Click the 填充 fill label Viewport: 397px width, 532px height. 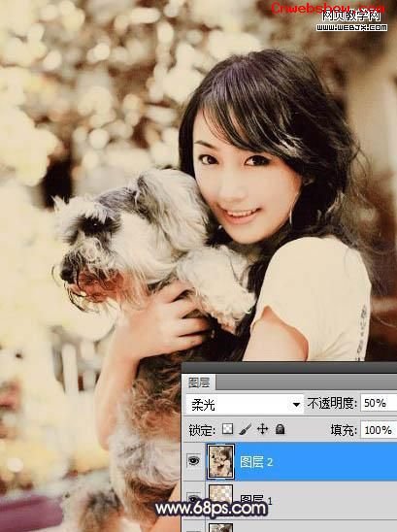tap(344, 430)
